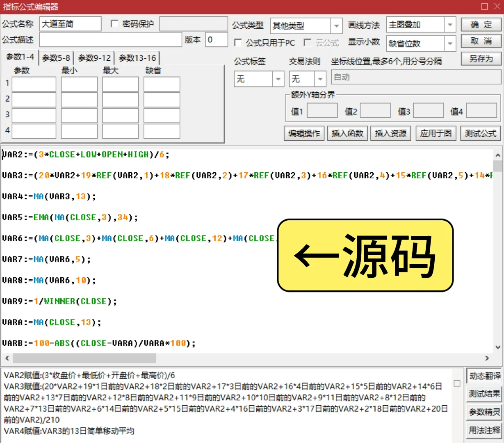The width and height of the screenshot is (504, 443).
Task: Click the VAR2赋值 translation line
Action: tap(89, 375)
